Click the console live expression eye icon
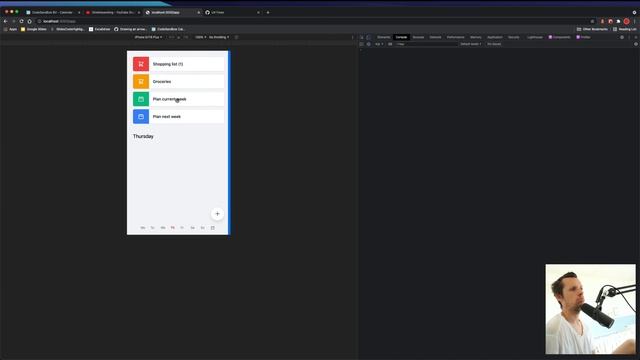This screenshot has height=360, width=640. [x=390, y=44]
